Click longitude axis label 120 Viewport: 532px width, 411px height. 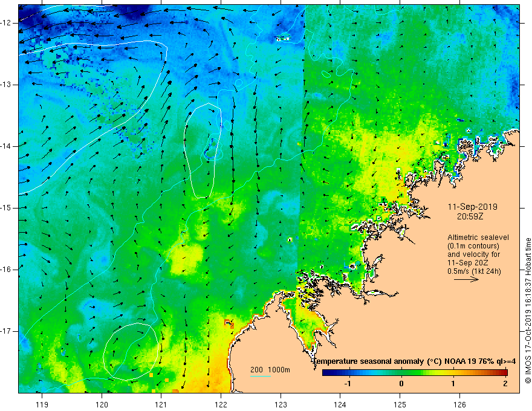pyautogui.click(x=102, y=404)
